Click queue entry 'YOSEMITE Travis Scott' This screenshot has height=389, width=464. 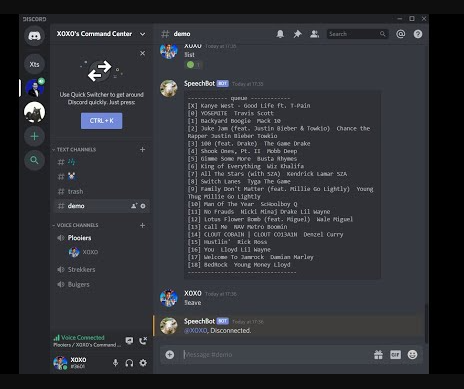click(230, 113)
